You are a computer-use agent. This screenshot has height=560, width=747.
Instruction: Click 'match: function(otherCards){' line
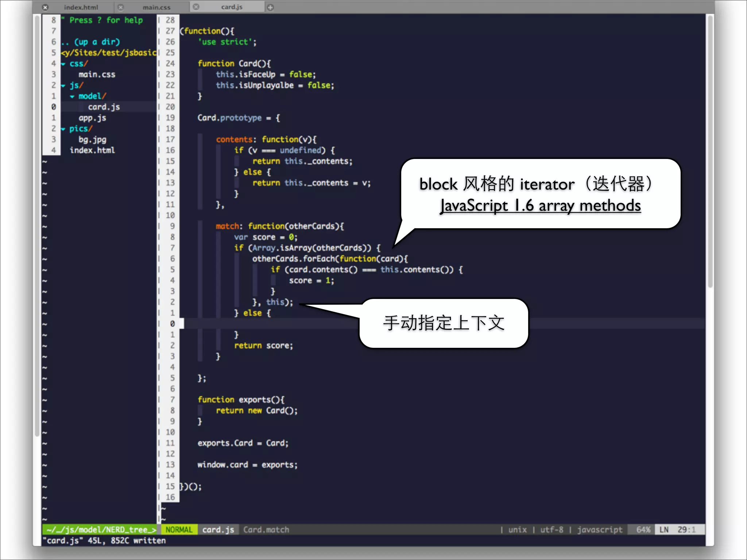click(280, 226)
